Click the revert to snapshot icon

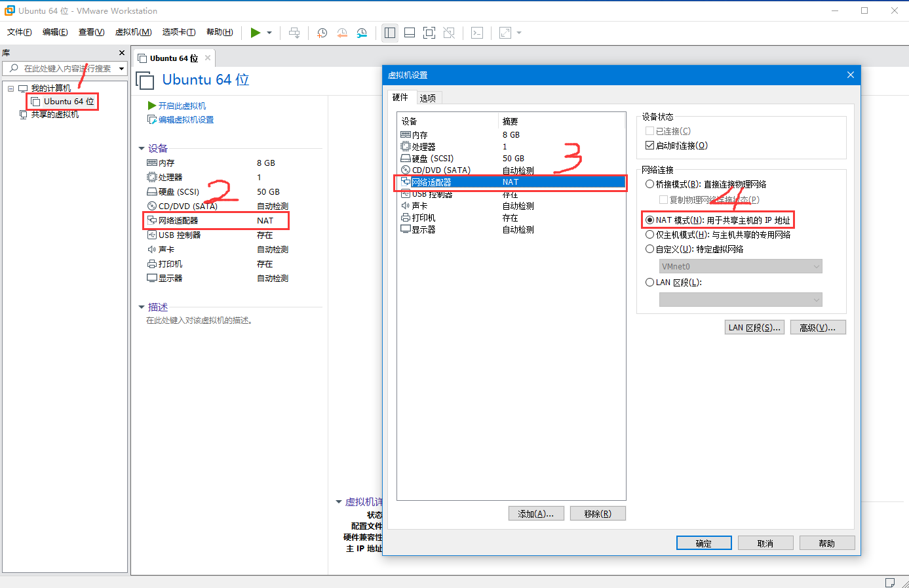(x=342, y=33)
